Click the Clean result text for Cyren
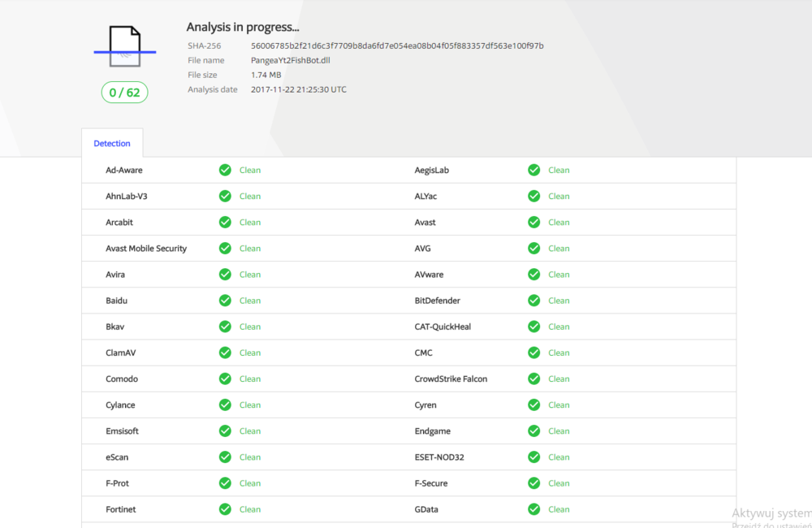The width and height of the screenshot is (812, 528). [x=559, y=405]
